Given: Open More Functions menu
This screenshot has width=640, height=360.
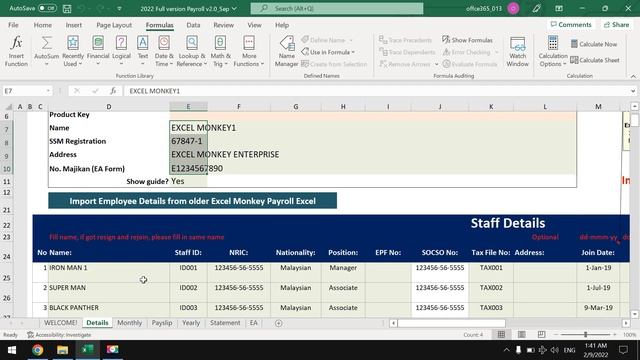Looking at the screenshot, I should (x=249, y=51).
